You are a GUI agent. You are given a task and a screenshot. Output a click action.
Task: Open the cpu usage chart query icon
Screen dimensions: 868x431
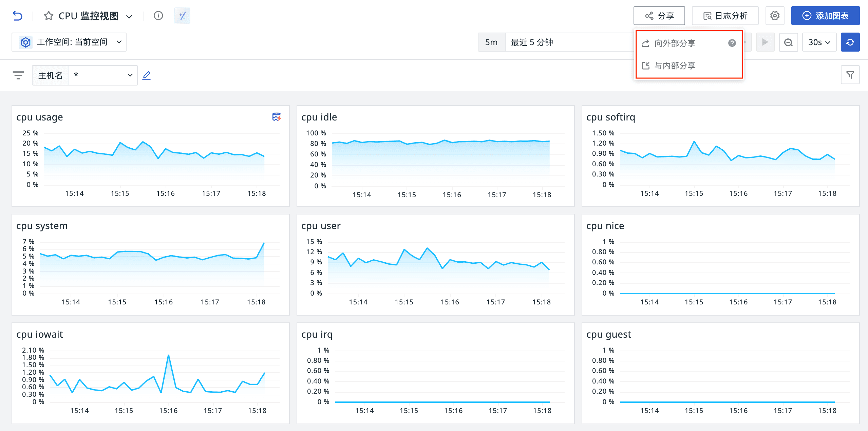277,117
